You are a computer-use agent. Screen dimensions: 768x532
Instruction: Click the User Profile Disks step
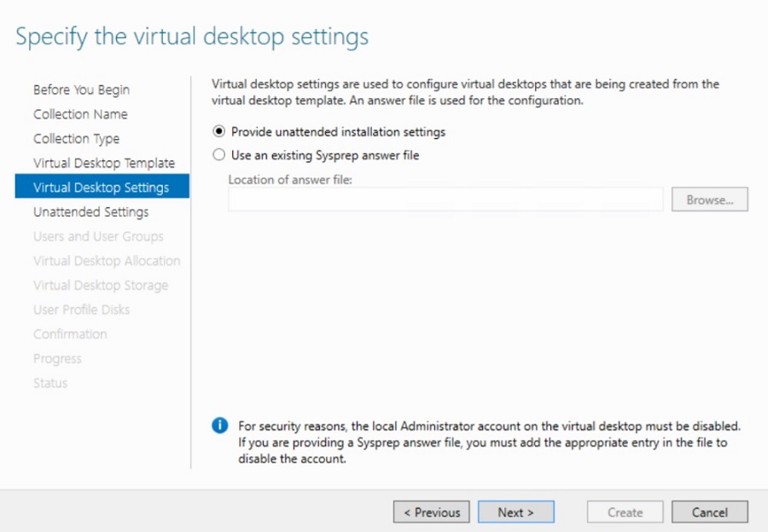(x=81, y=309)
